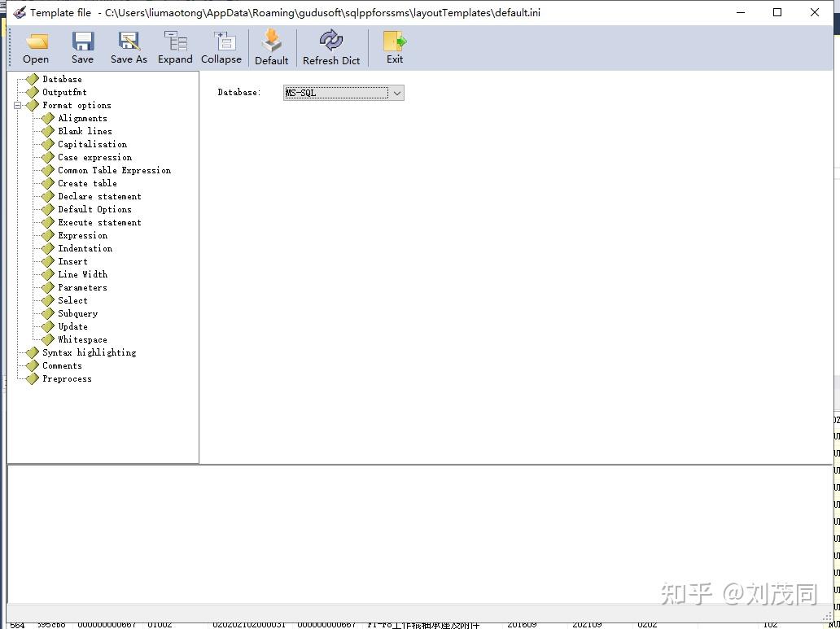Screen dimensions: 840x629
Task: Select the Line Width option
Action: click(x=82, y=274)
